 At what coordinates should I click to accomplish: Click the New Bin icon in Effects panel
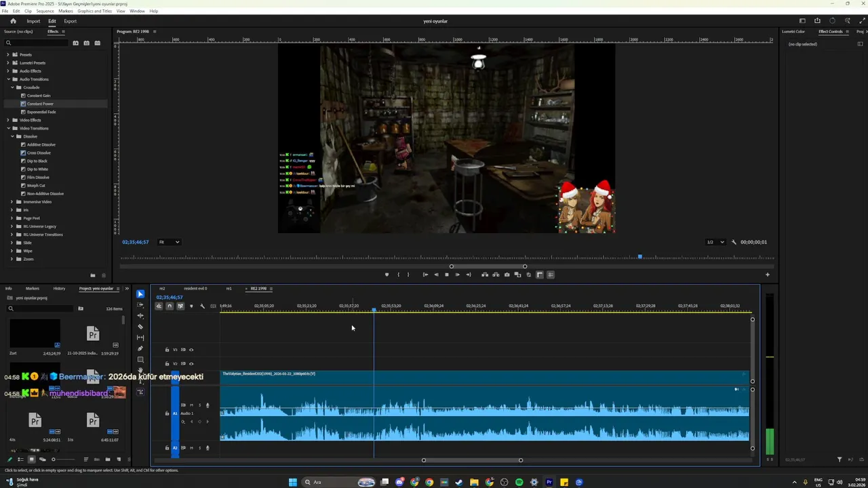pos(93,275)
